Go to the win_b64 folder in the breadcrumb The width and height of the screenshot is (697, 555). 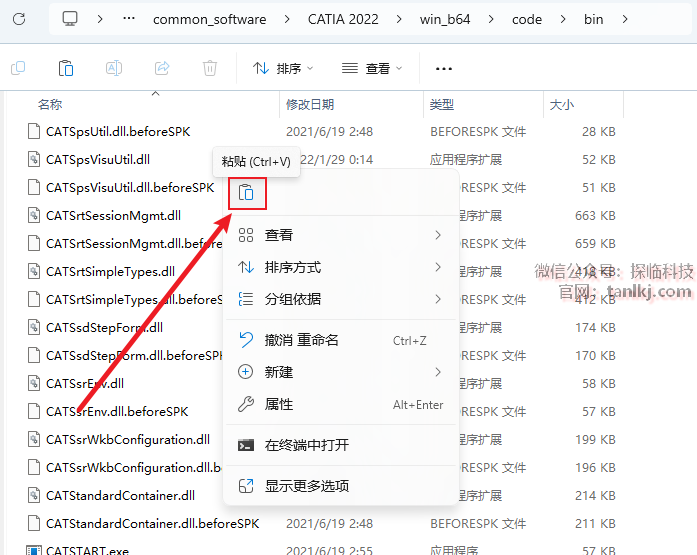[x=445, y=20]
